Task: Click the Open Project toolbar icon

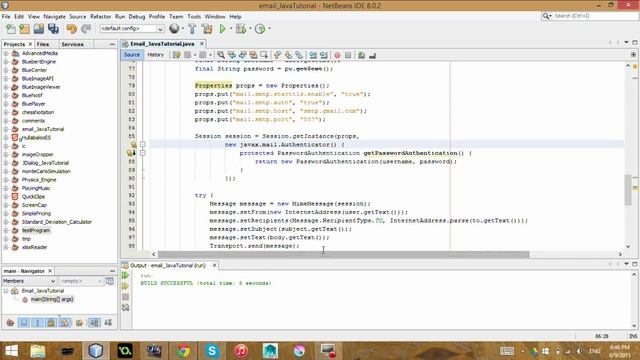Action: [x=39, y=29]
